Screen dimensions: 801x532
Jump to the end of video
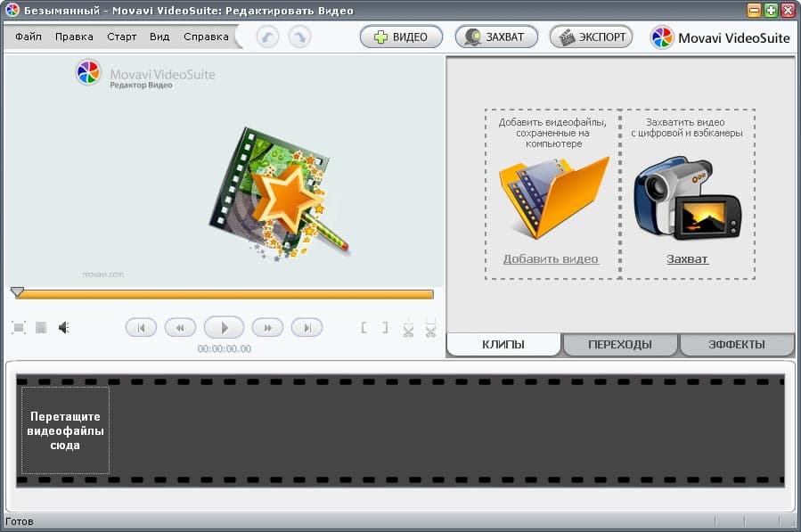point(307,328)
